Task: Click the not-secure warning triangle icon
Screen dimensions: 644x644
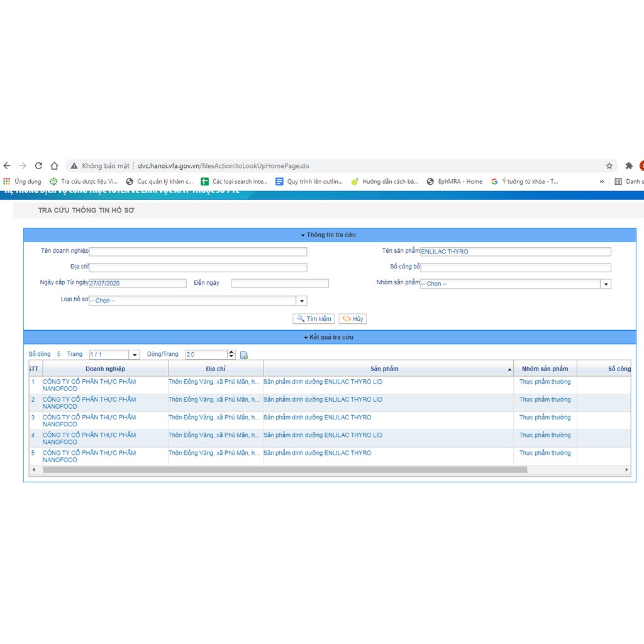Action: click(x=74, y=166)
